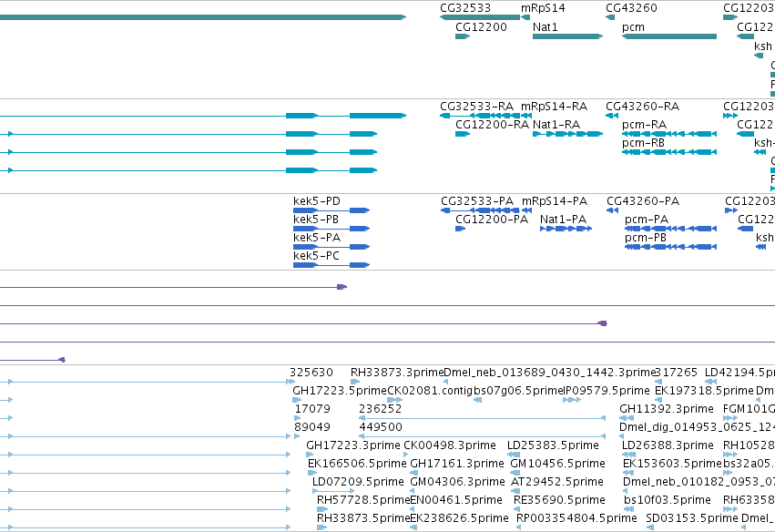Click the SD03153.5prime EST label
The image size is (775, 532).
[692, 518]
